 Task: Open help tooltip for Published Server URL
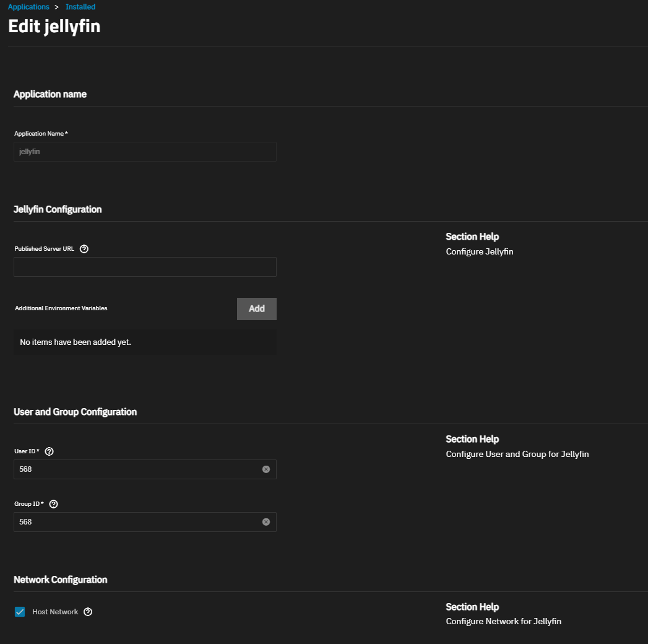coord(84,249)
